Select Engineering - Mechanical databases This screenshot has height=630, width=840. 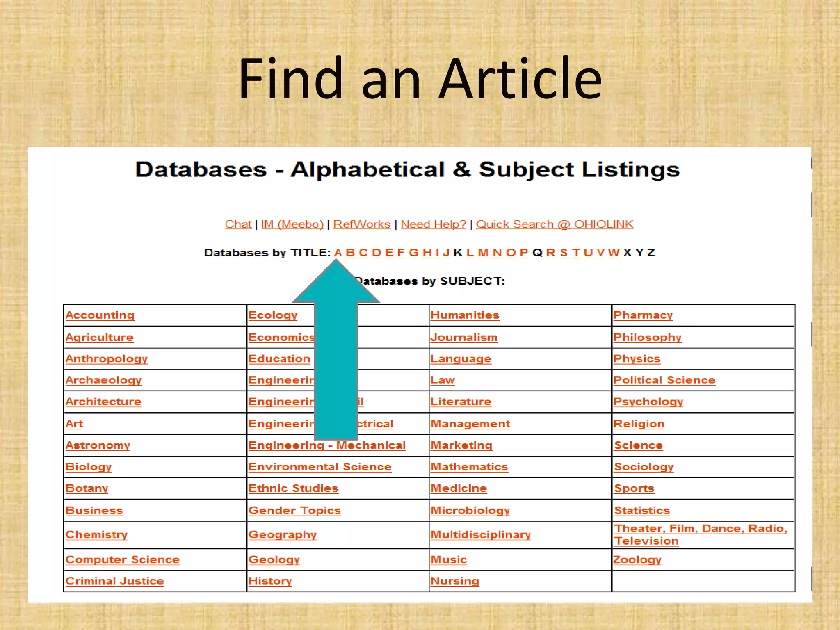tap(327, 445)
